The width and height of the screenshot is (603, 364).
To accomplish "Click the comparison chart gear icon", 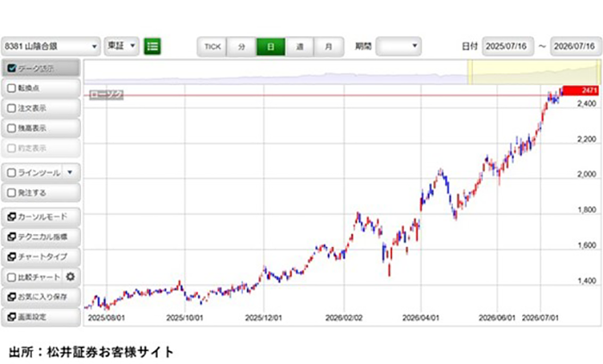I will point(71,276).
